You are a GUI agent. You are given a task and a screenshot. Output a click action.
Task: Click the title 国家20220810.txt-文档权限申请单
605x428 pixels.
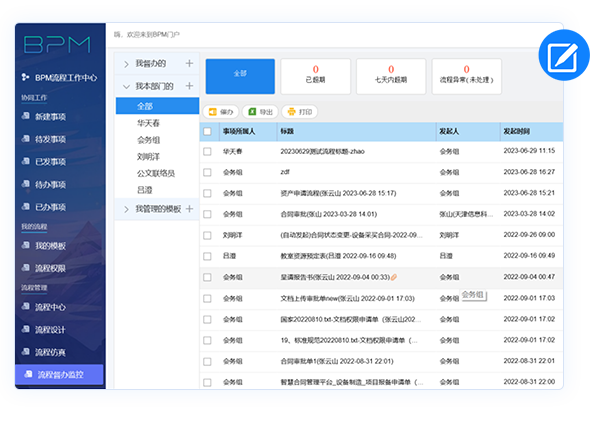tap(350, 320)
